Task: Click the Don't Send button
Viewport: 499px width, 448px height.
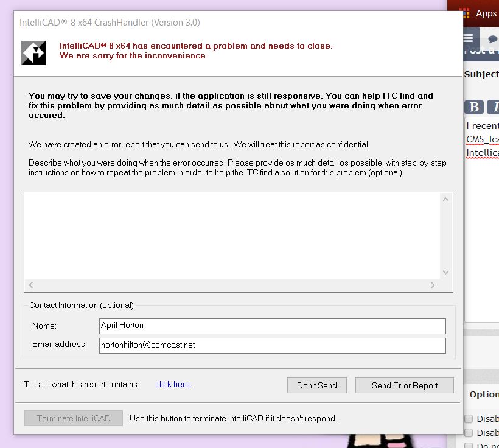Action: tap(316, 385)
